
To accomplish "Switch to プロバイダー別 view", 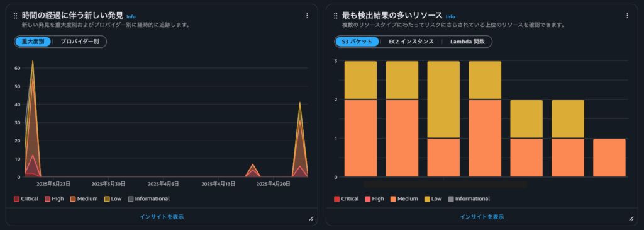I will pos(80,42).
